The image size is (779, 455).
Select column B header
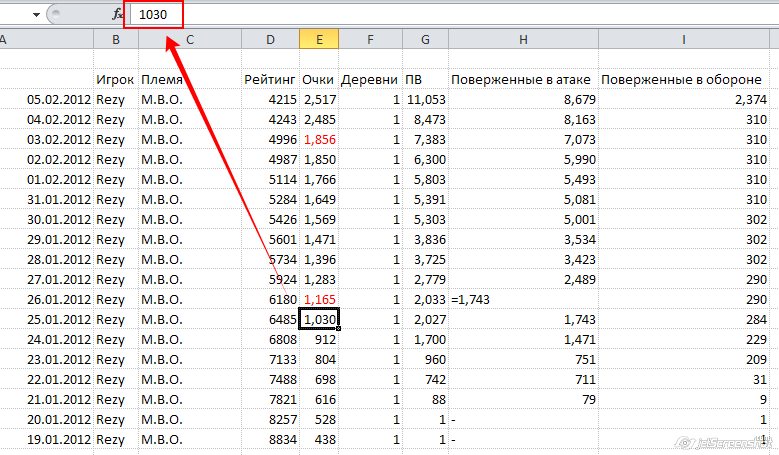116,39
